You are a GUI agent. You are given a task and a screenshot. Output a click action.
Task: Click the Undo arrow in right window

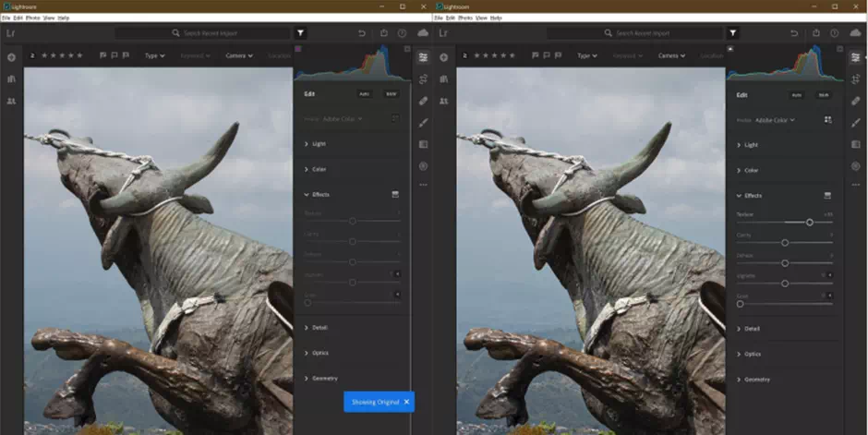(x=794, y=33)
